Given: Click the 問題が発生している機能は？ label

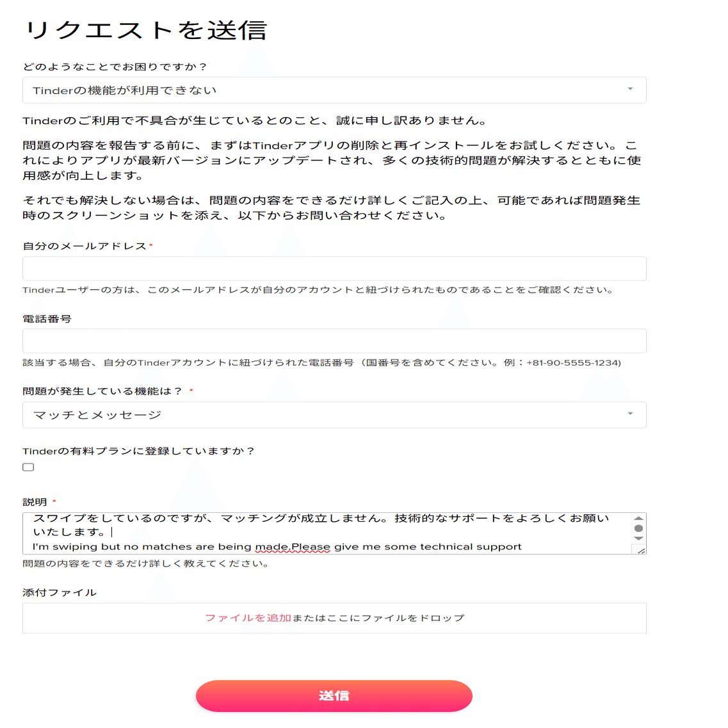Looking at the screenshot, I should pos(102,391).
